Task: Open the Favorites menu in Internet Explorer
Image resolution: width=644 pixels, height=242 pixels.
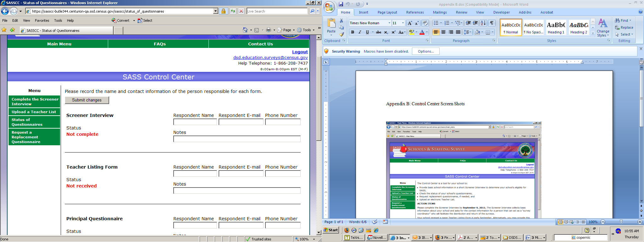Action: tap(42, 20)
